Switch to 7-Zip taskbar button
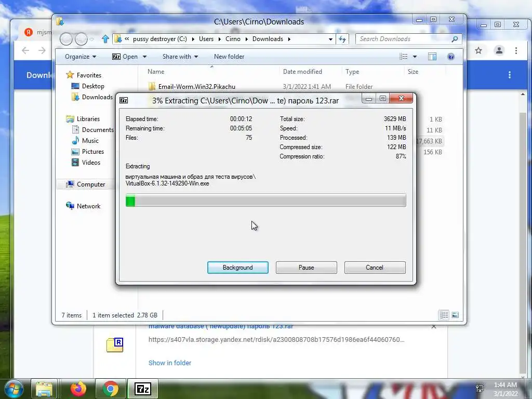The width and height of the screenshot is (532, 399). pos(142,389)
